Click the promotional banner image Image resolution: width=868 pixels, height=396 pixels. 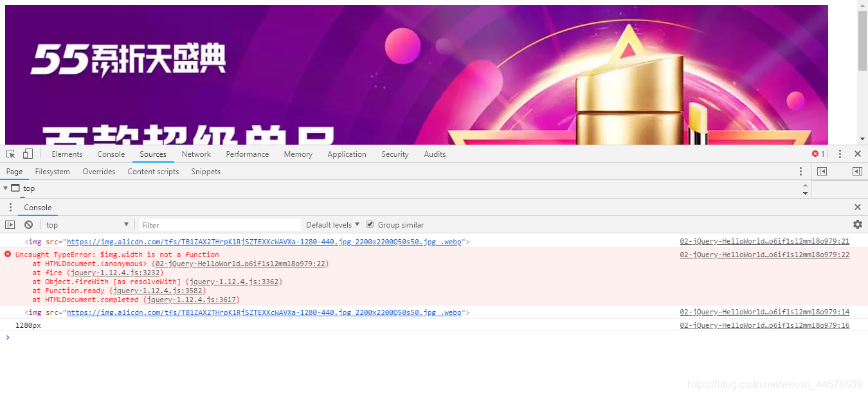pos(417,75)
